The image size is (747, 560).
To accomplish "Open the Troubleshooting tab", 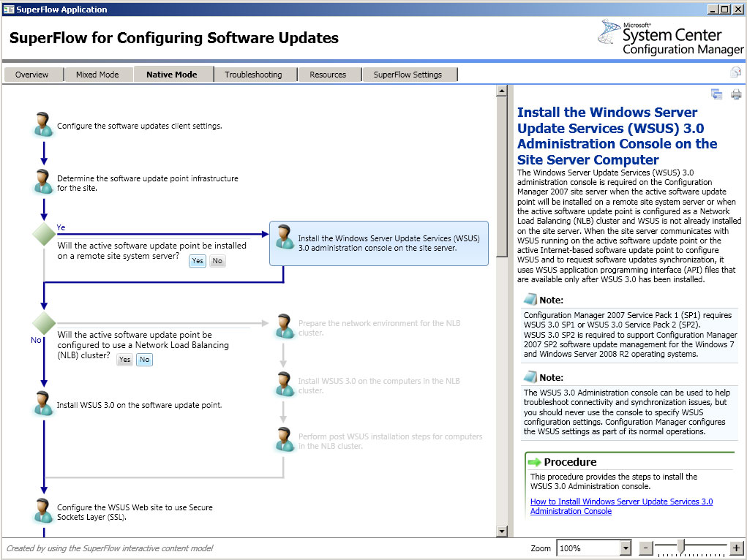I will (253, 75).
